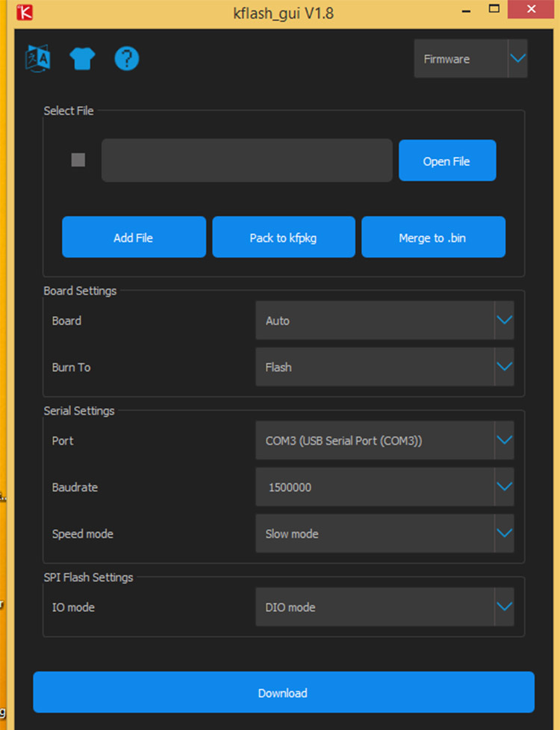Click the SPI Flash Settings group title
The width and height of the screenshot is (560, 730).
click(x=88, y=578)
